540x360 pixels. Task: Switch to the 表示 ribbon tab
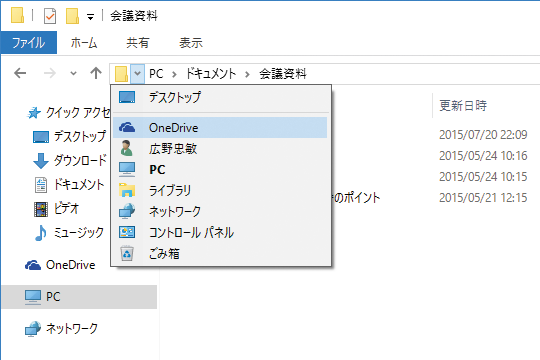pyautogui.click(x=191, y=43)
